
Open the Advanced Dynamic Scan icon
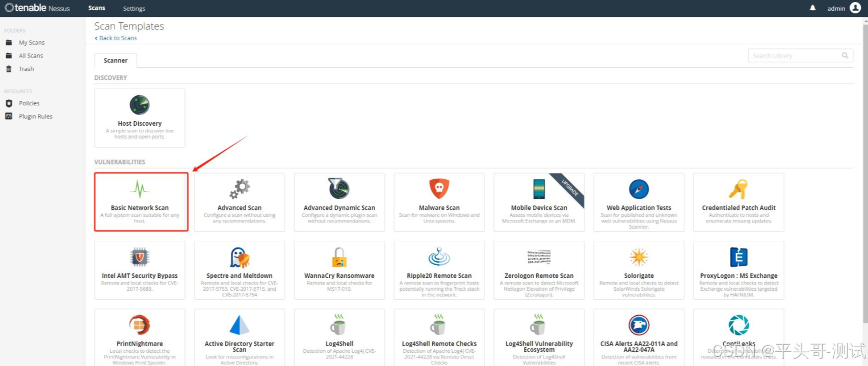point(339,189)
